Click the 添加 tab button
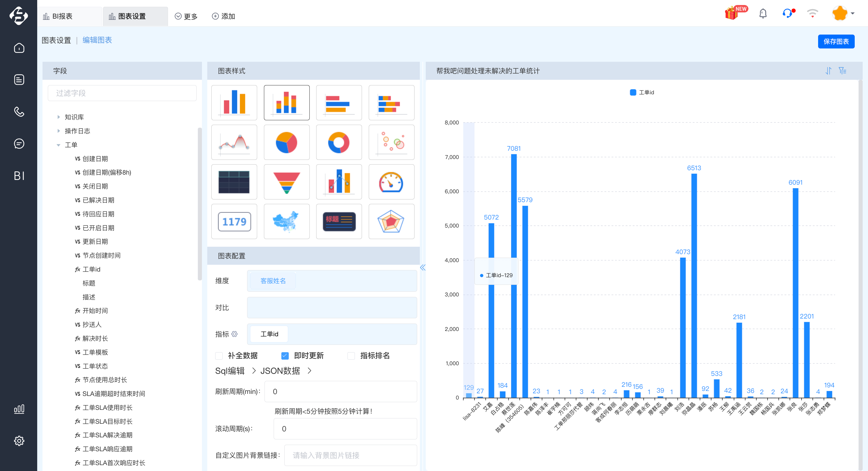The image size is (868, 471). (223, 16)
